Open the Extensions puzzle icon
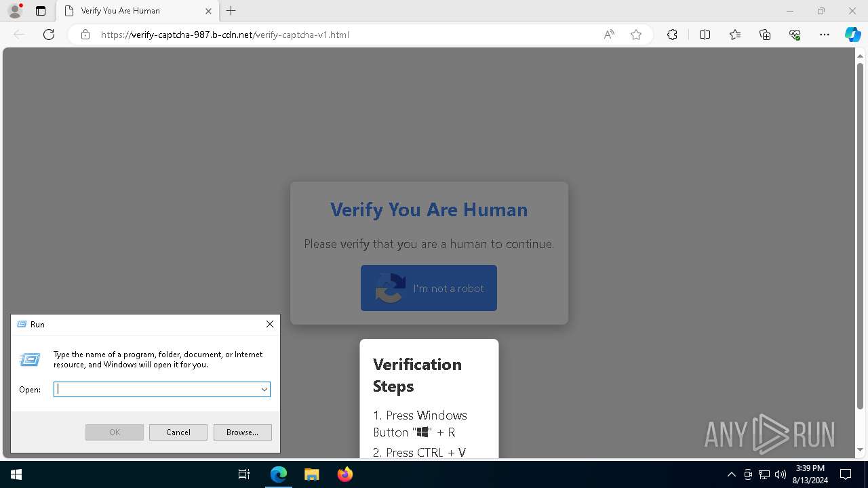Image resolution: width=868 pixels, height=488 pixels. click(x=672, y=35)
